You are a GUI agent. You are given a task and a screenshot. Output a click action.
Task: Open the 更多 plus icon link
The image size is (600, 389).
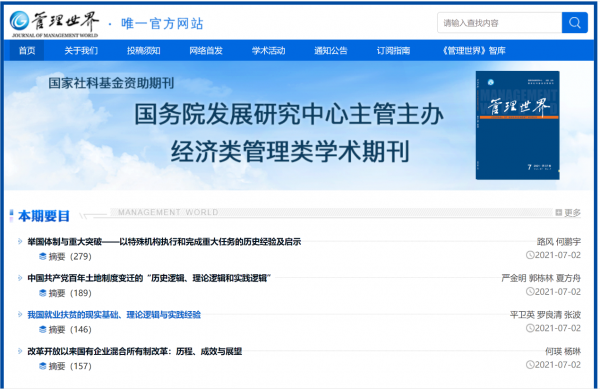(x=558, y=212)
